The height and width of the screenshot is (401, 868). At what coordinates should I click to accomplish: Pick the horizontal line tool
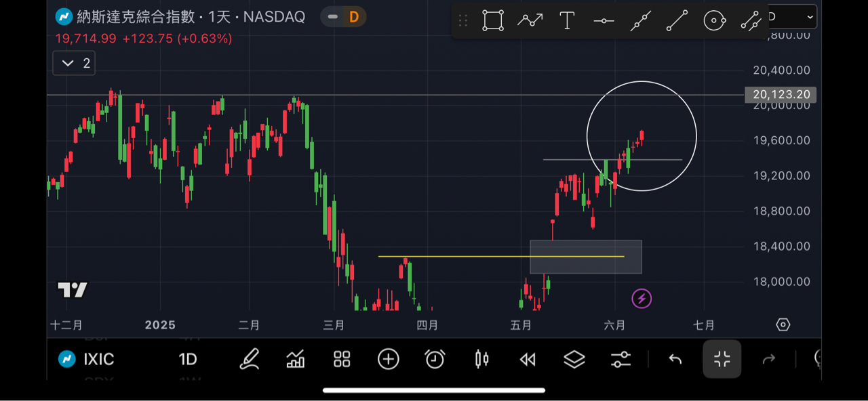click(x=604, y=21)
